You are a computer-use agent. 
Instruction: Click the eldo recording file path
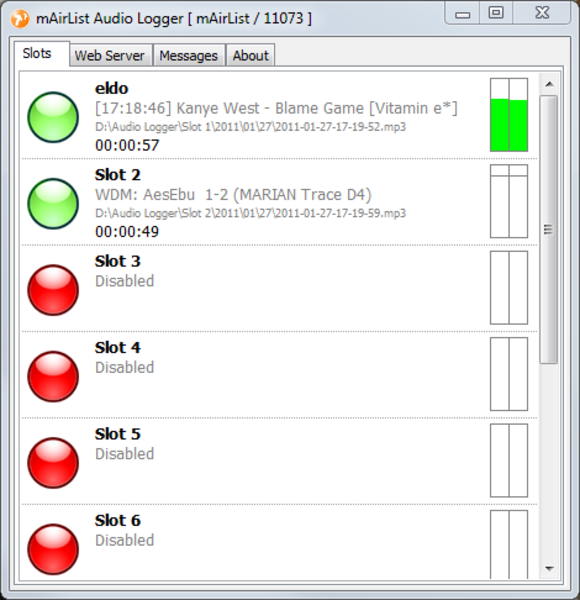(x=251, y=127)
